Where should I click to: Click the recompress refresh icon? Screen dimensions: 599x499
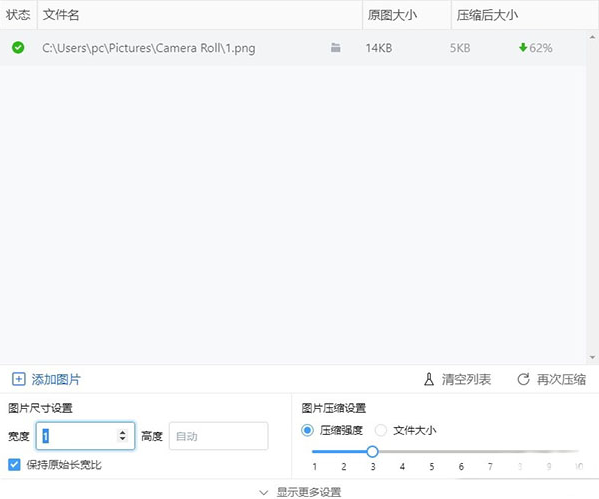click(x=523, y=379)
